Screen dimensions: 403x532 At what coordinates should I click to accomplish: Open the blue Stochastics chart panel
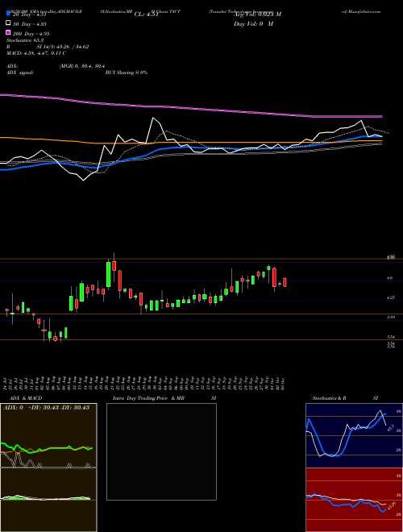(354, 435)
